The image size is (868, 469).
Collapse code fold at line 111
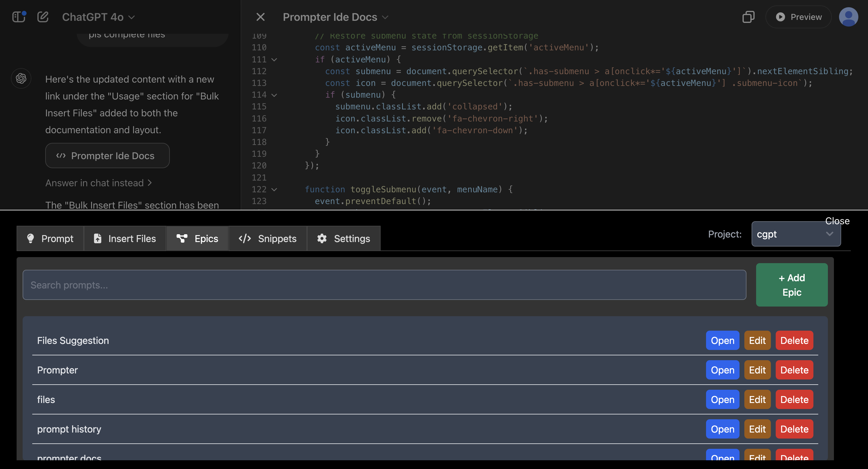pyautogui.click(x=274, y=60)
